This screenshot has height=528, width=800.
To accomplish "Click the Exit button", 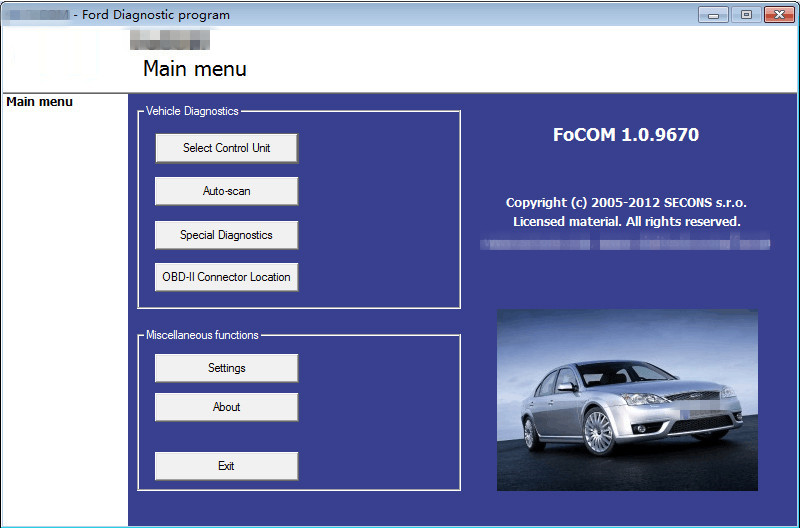I will [227, 466].
